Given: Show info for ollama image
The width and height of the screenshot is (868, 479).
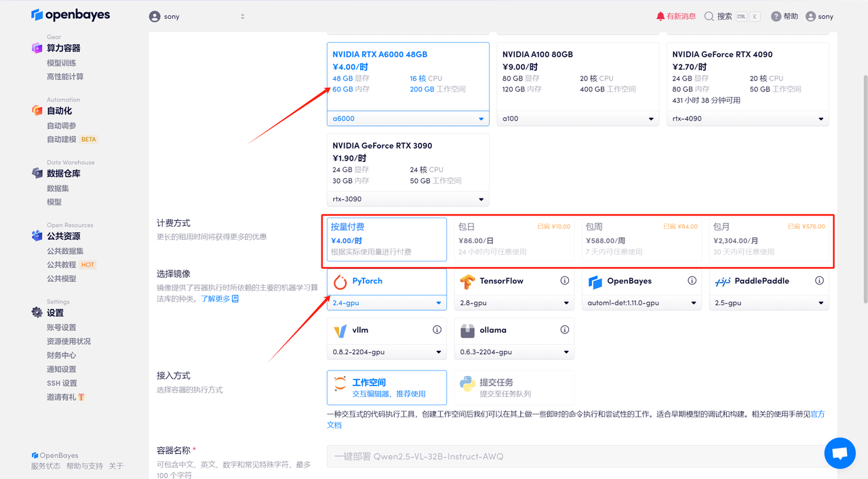Looking at the screenshot, I should click(565, 330).
